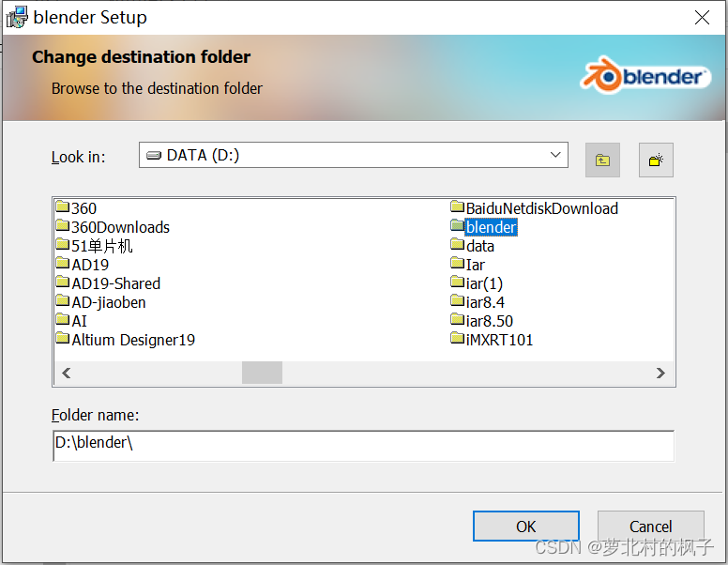The image size is (728, 565).
Task: Click the horizontal scrollbar thumb
Action: [262, 374]
